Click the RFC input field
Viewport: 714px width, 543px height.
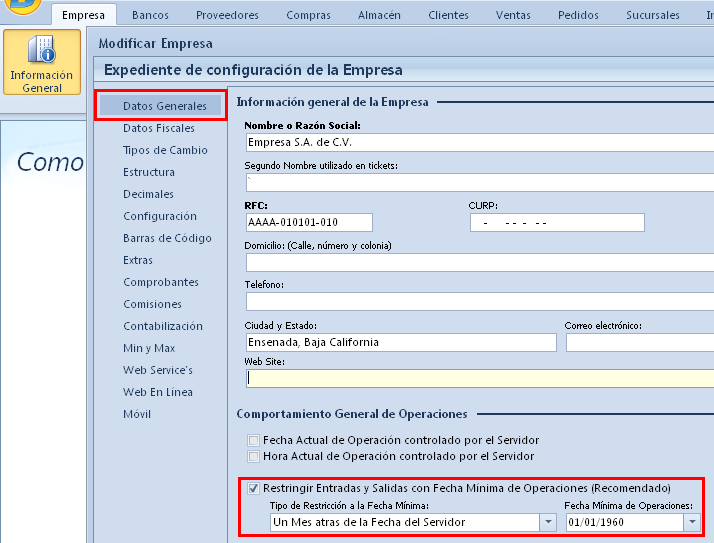[308, 222]
